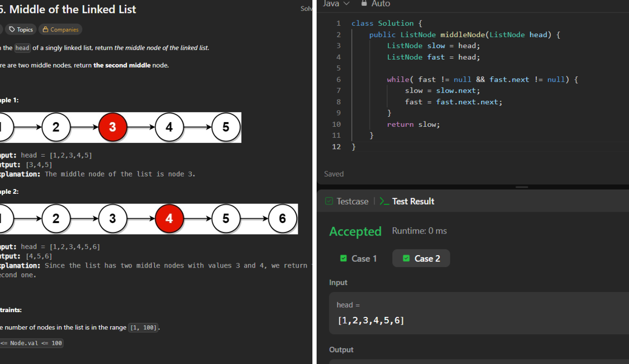Click node 6 in the Example 2 diagram
This screenshot has height=364, width=629.
click(282, 218)
